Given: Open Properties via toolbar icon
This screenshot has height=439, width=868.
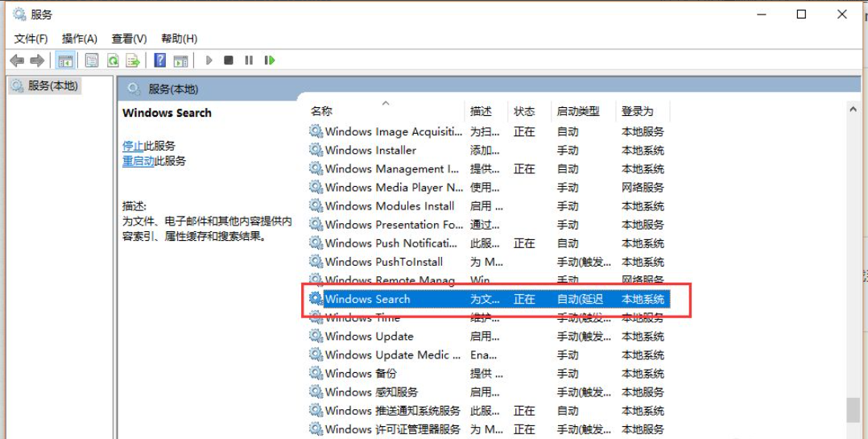Looking at the screenshot, I should 92,60.
